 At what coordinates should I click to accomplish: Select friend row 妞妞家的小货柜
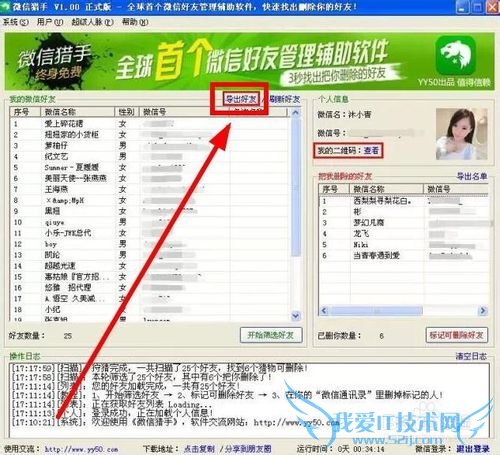coord(150,135)
